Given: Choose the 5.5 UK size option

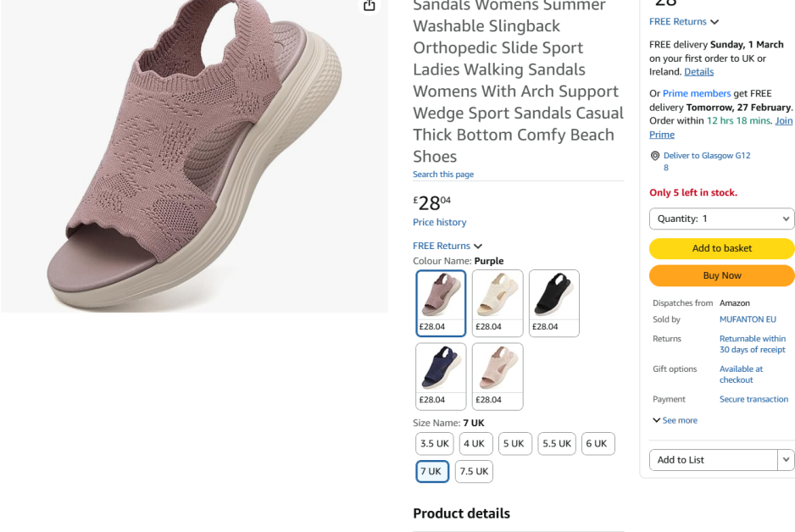Looking at the screenshot, I should tap(557, 444).
